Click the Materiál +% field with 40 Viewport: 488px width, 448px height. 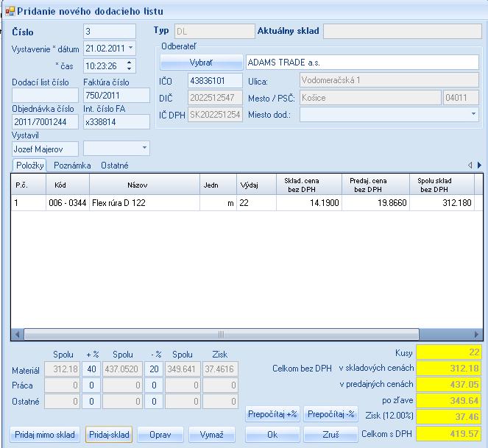click(91, 369)
